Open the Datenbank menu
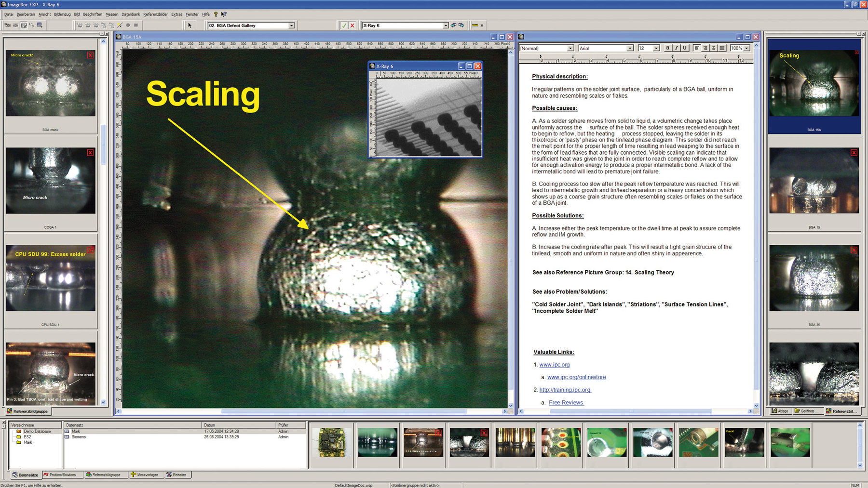868x488 pixels. tap(130, 14)
